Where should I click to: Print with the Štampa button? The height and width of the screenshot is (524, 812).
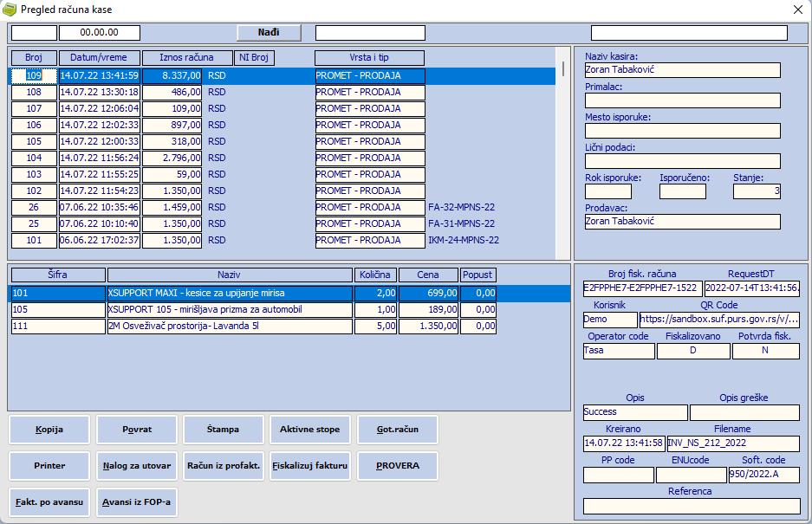pyautogui.click(x=224, y=430)
